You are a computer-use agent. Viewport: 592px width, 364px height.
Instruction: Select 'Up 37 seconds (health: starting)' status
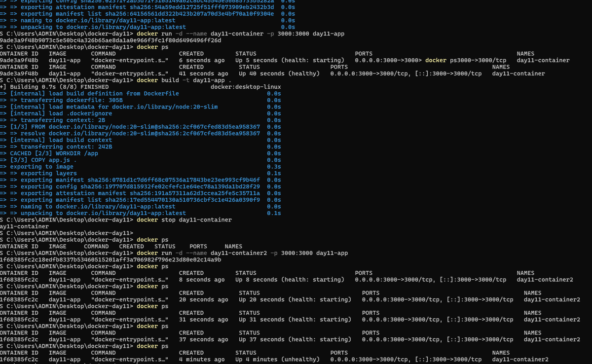click(x=295, y=340)
